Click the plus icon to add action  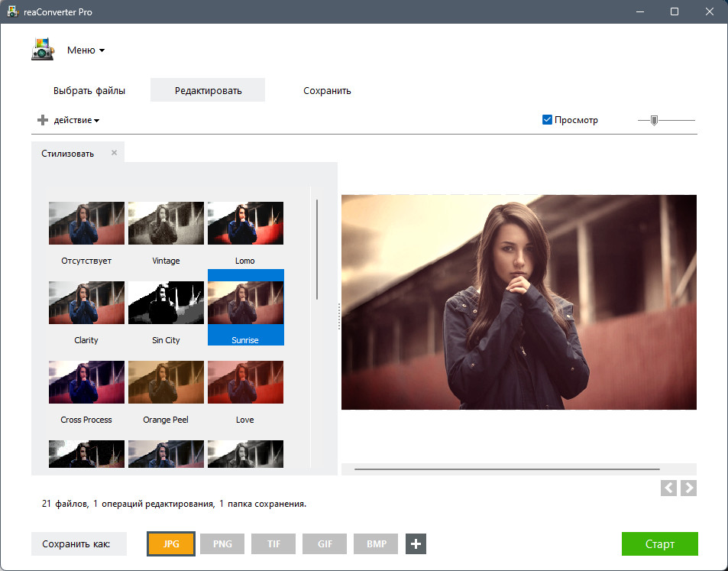click(x=43, y=120)
